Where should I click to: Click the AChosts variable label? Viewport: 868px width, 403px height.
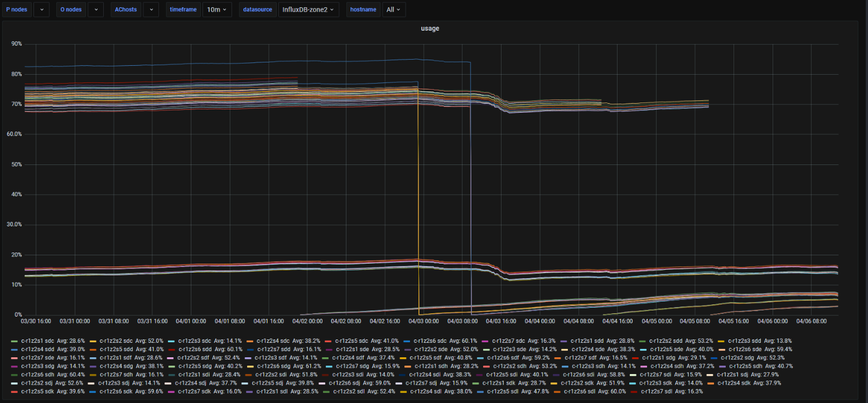coord(126,9)
